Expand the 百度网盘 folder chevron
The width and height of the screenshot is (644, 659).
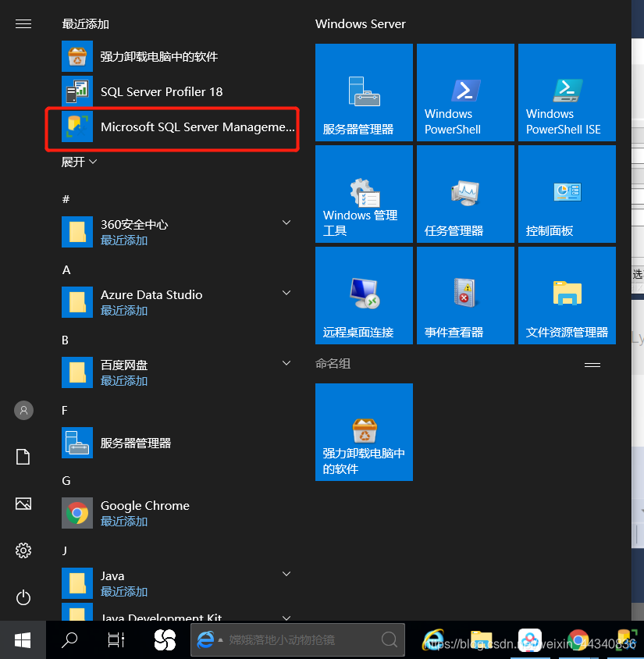click(x=286, y=363)
